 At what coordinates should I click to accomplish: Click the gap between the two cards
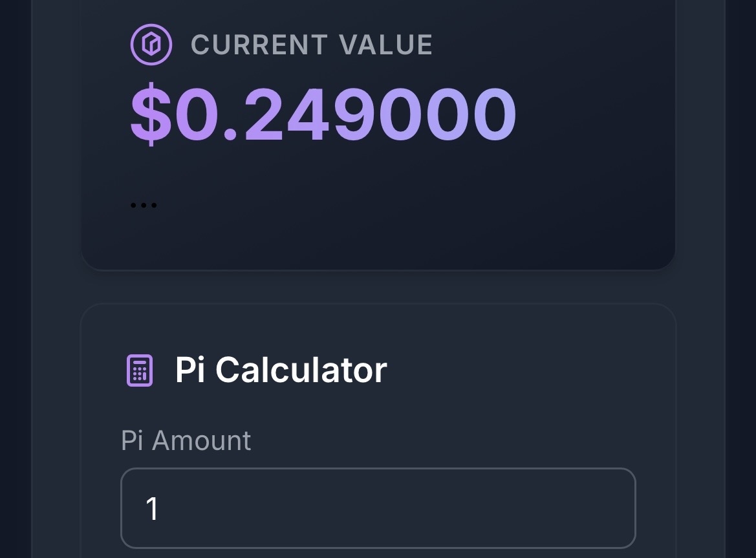pos(378,286)
